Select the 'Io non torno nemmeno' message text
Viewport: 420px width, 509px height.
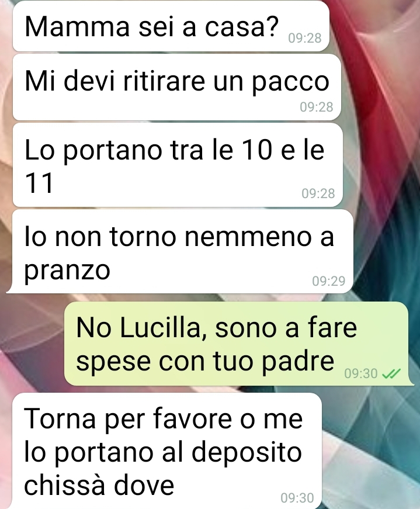coord(179,237)
